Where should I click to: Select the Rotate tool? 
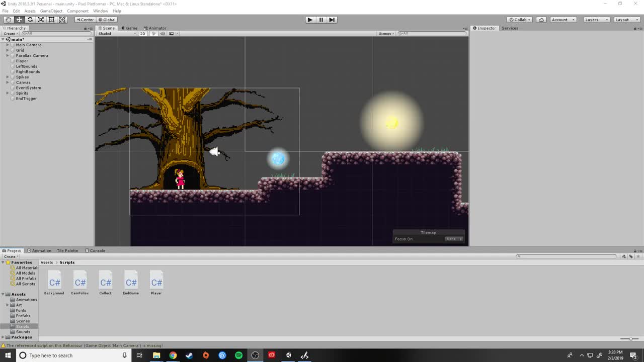tap(30, 20)
